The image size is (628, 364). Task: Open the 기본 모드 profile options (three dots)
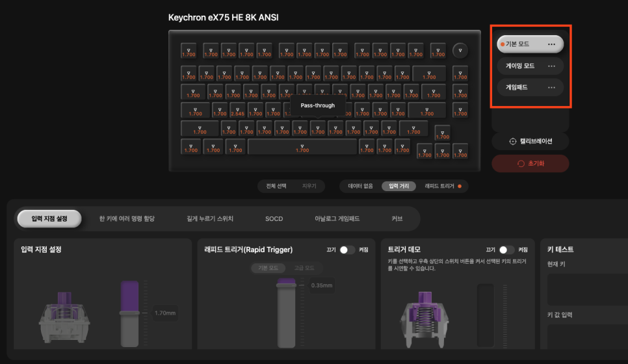point(551,44)
